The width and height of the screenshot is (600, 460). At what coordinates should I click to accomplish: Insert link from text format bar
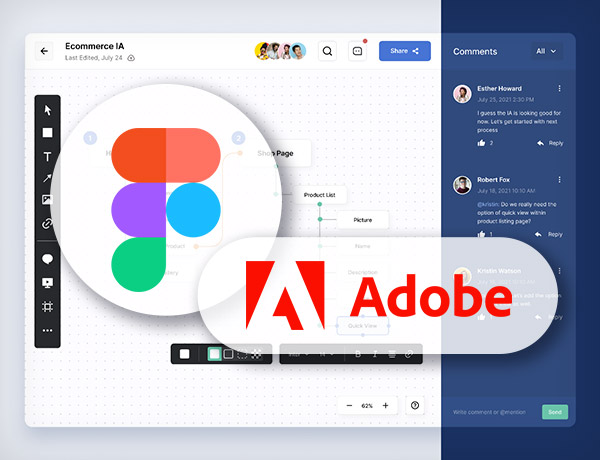[409, 354]
